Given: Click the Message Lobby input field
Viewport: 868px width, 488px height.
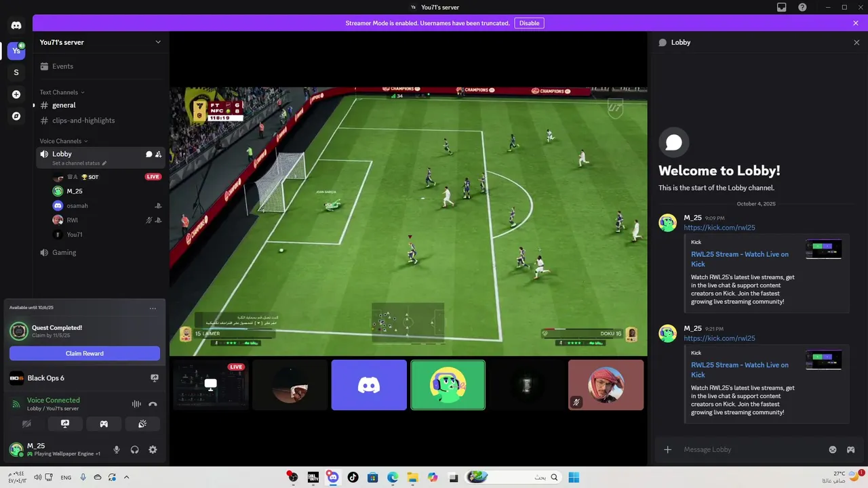Looking at the screenshot, I should click(x=751, y=449).
